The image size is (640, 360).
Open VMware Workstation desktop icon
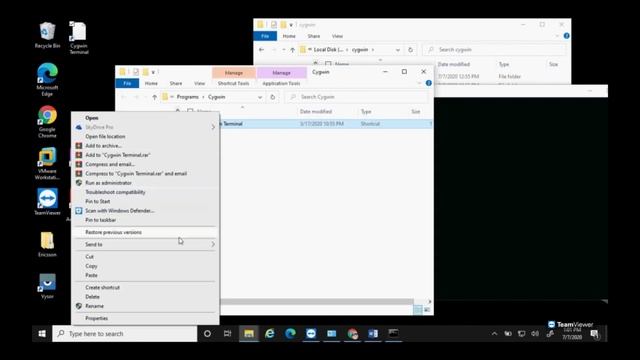tap(47, 163)
